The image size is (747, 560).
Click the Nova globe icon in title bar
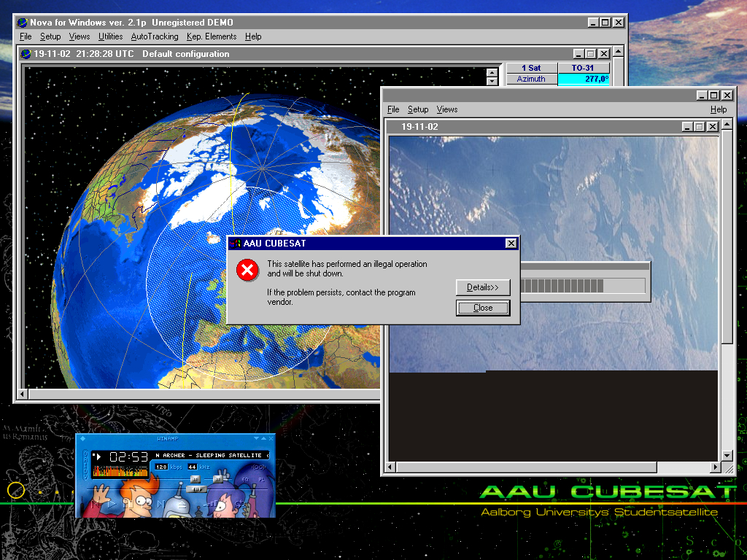(22, 23)
